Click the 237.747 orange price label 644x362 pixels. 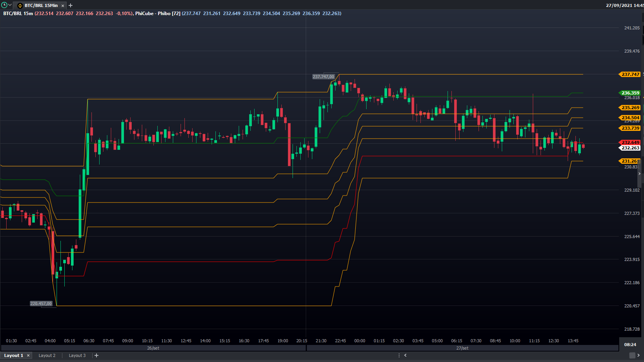click(630, 74)
